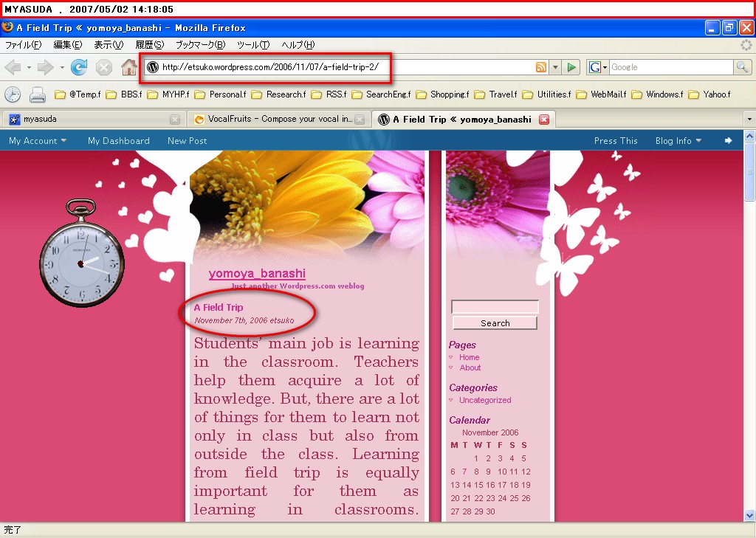Open the search engine selector dropdown
The height and width of the screenshot is (538, 756).
pos(598,67)
